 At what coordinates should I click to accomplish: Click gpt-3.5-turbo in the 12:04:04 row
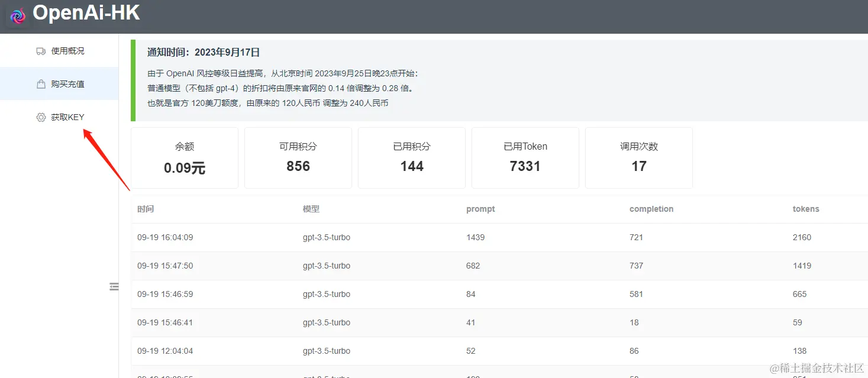[327, 351]
